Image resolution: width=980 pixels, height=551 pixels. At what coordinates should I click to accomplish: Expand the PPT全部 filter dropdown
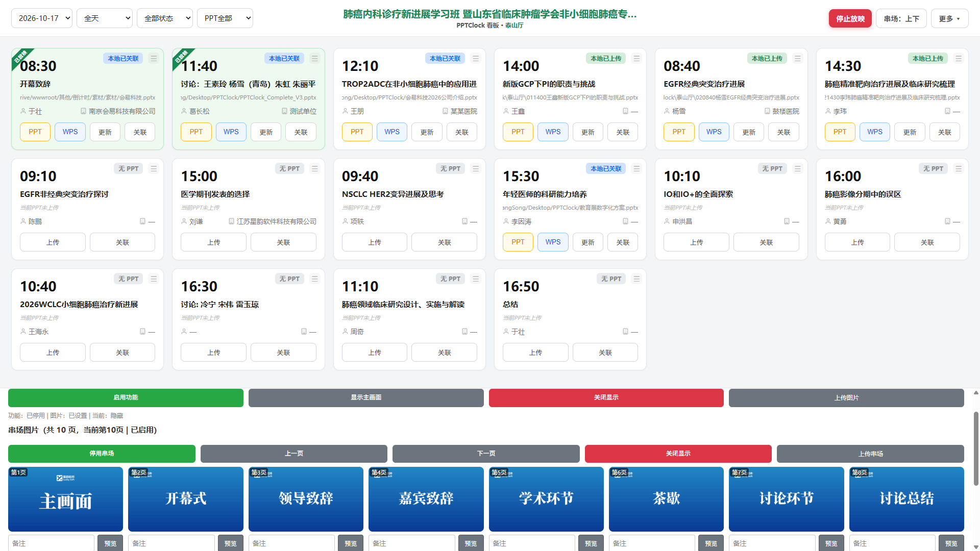[x=225, y=18]
